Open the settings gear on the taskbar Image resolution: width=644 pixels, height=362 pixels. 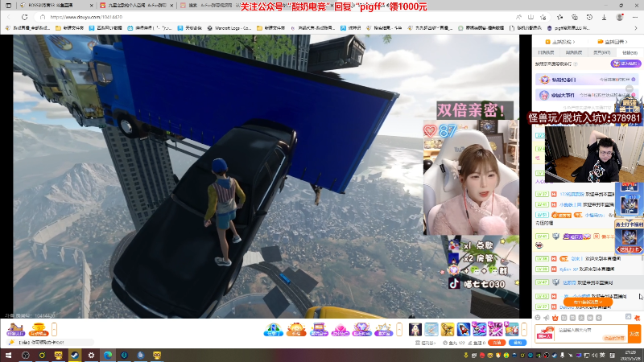point(91,356)
